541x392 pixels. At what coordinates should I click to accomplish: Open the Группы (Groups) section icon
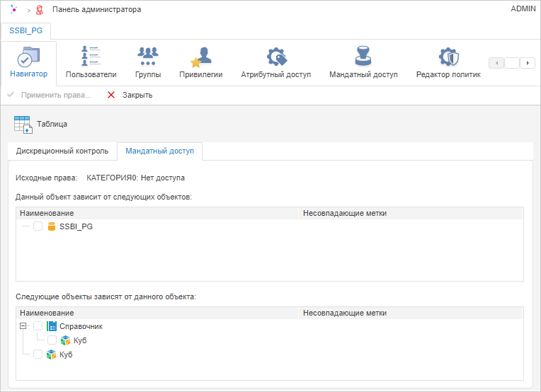(x=147, y=57)
